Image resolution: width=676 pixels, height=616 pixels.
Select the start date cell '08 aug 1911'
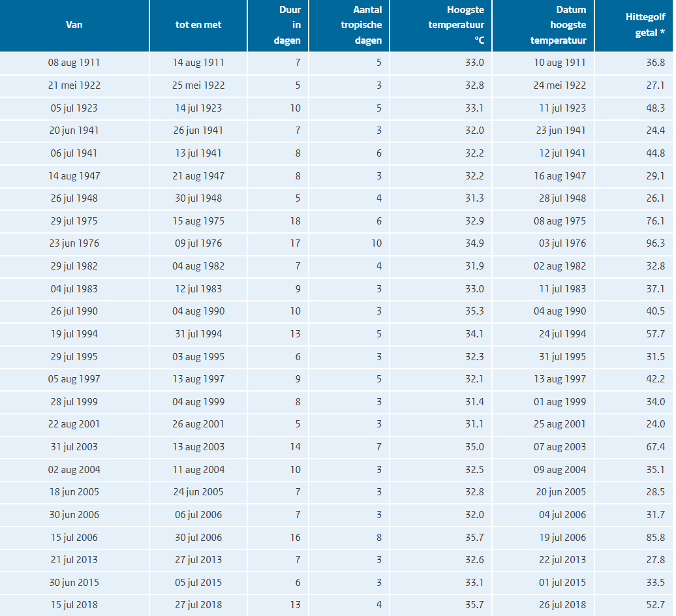[x=74, y=63]
